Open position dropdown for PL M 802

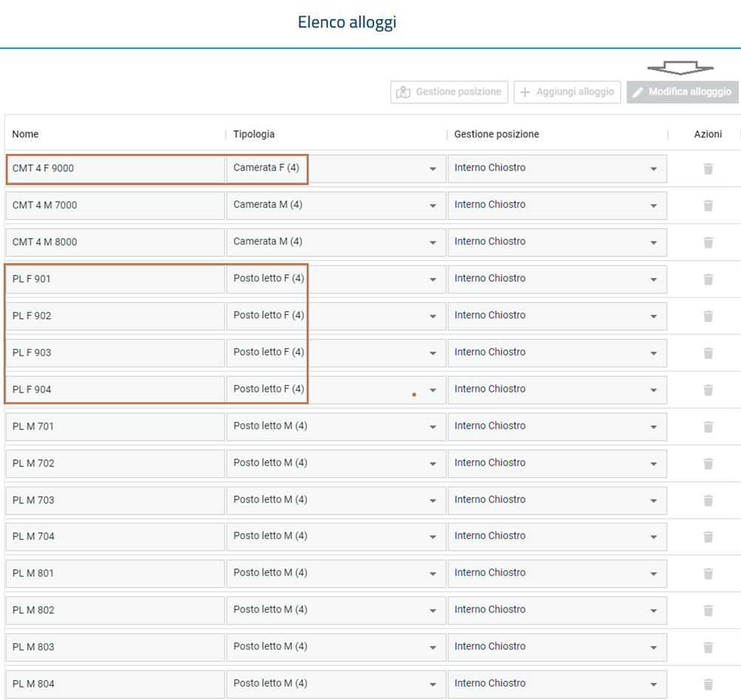point(557,611)
